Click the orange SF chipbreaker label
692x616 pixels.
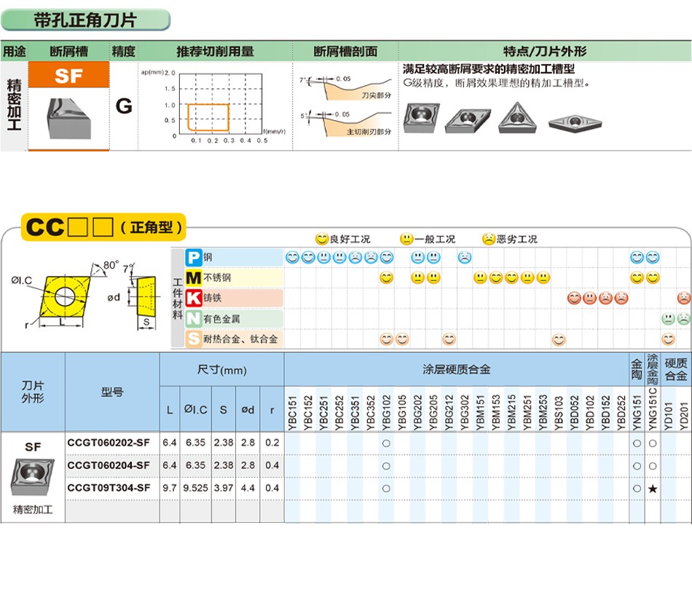click(x=69, y=75)
